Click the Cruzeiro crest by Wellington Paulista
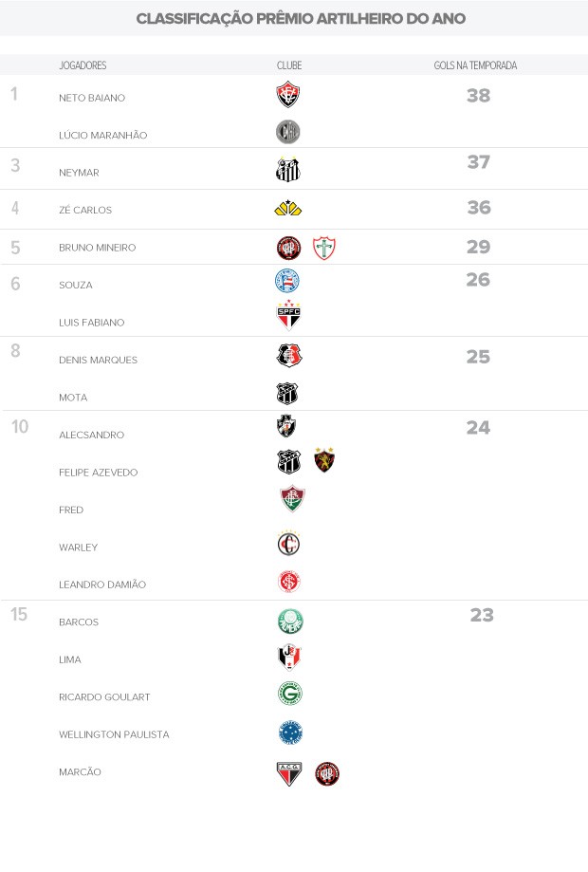 [x=290, y=733]
